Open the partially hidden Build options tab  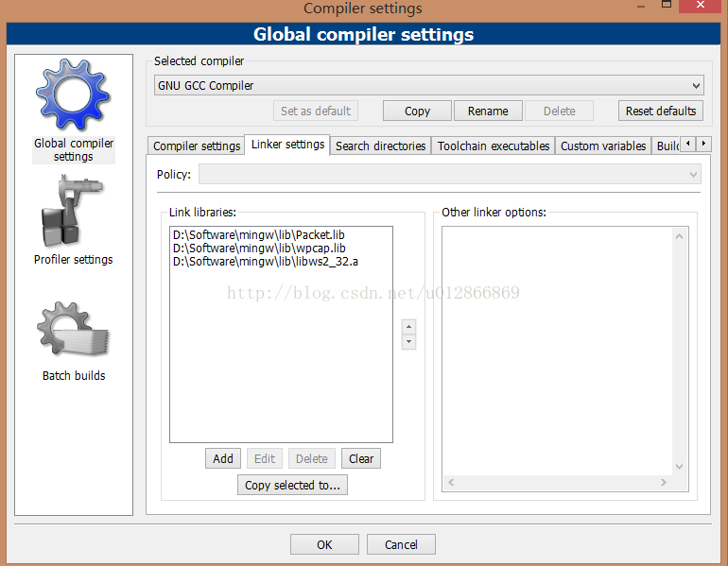(x=667, y=146)
